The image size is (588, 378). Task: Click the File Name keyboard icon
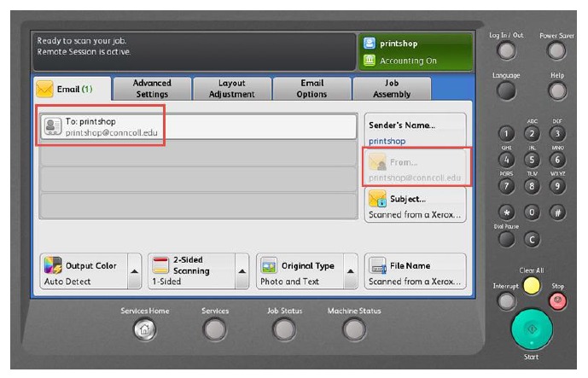coord(377,266)
